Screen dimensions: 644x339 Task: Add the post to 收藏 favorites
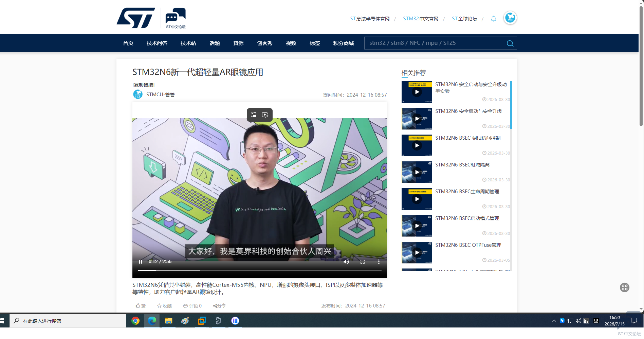(164, 306)
